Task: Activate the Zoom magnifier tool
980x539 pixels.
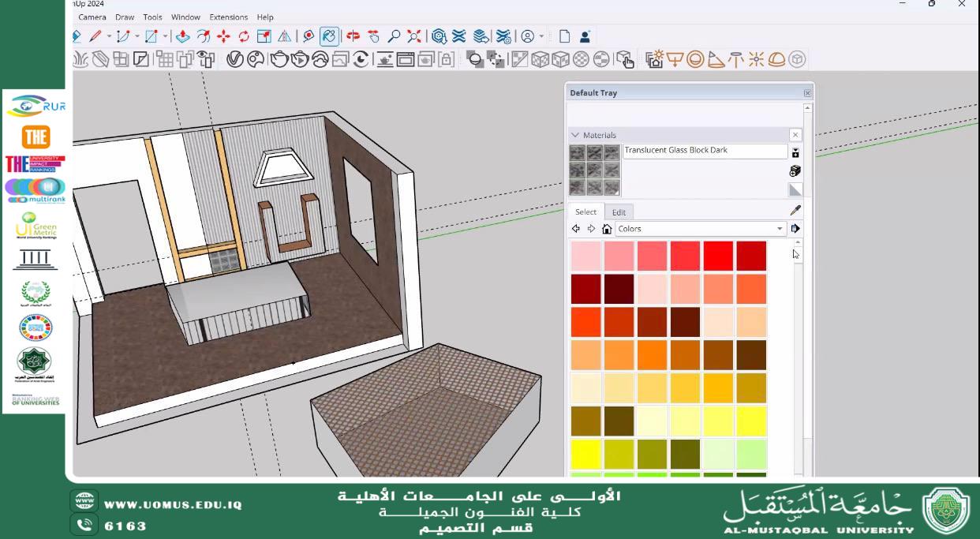Action: click(x=394, y=36)
